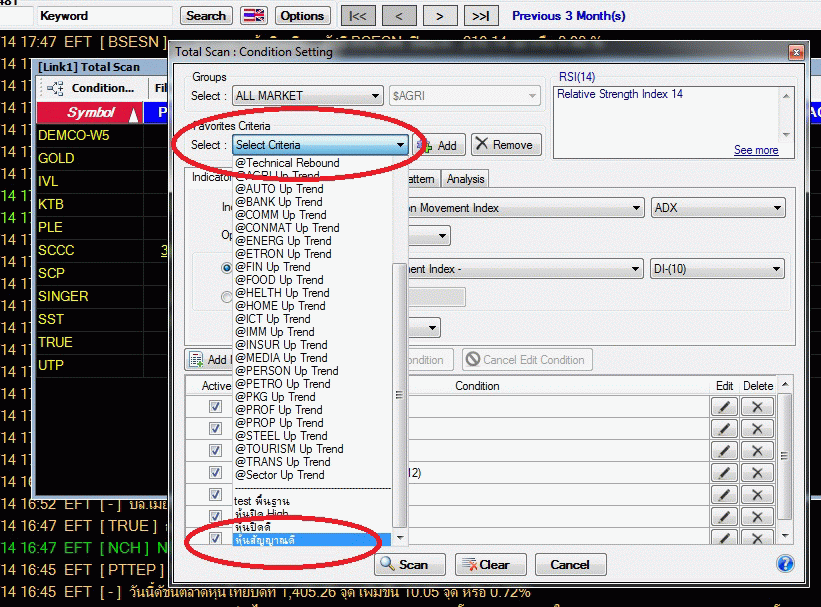The width and height of the screenshot is (821, 607).
Task: Choose @TOURISM Up Trend criteria
Action: (289, 449)
